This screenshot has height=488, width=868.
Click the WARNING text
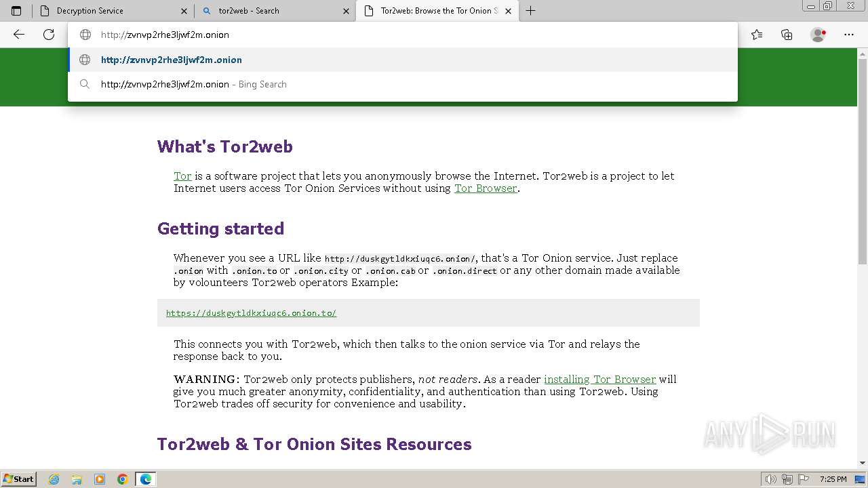pos(207,380)
